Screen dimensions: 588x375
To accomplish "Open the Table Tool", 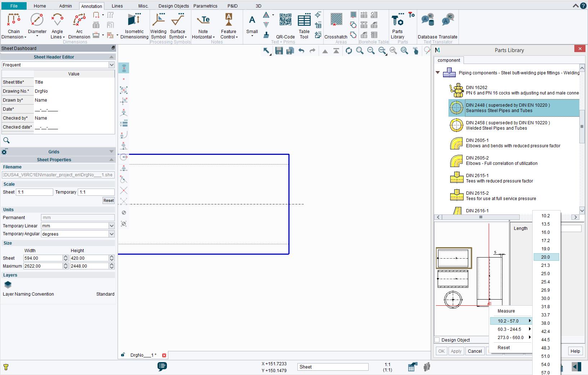I will [304, 26].
